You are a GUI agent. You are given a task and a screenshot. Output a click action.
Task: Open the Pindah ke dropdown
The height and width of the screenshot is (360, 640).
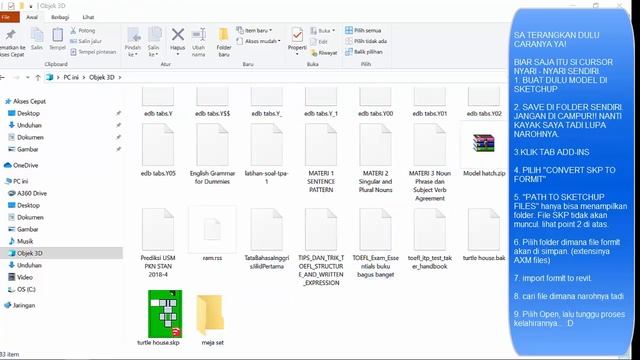133,42
